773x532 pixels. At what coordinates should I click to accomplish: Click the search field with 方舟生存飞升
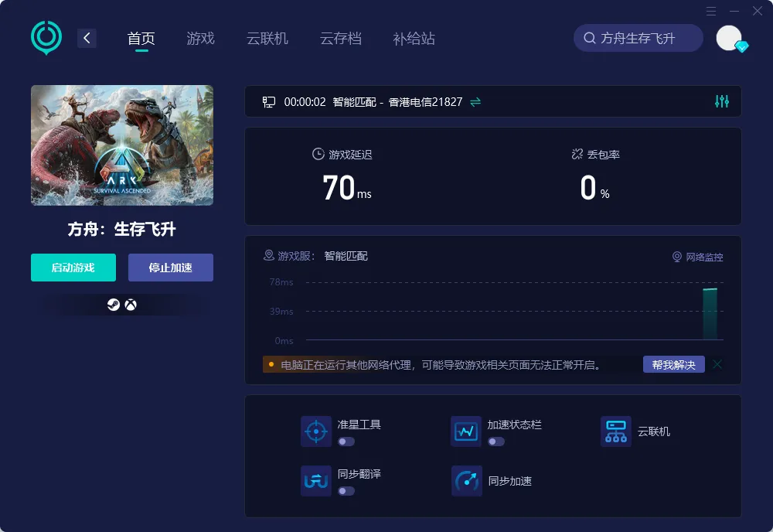pyautogui.click(x=638, y=38)
